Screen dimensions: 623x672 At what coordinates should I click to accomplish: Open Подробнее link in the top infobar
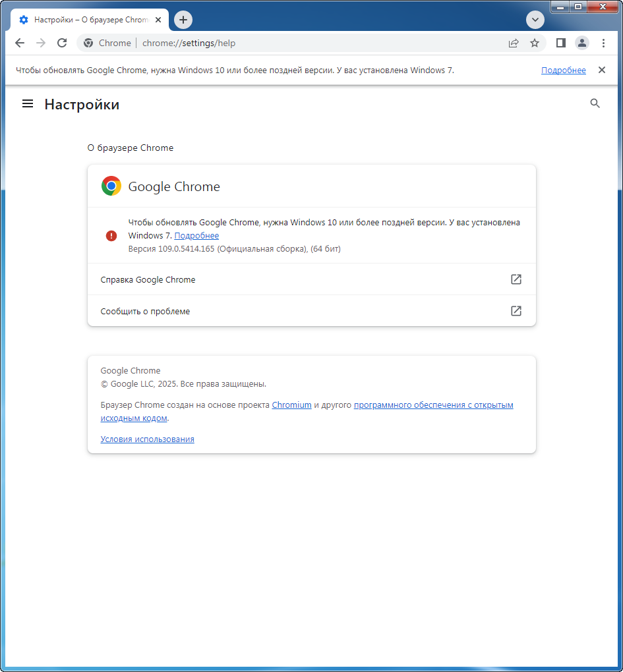tap(564, 70)
